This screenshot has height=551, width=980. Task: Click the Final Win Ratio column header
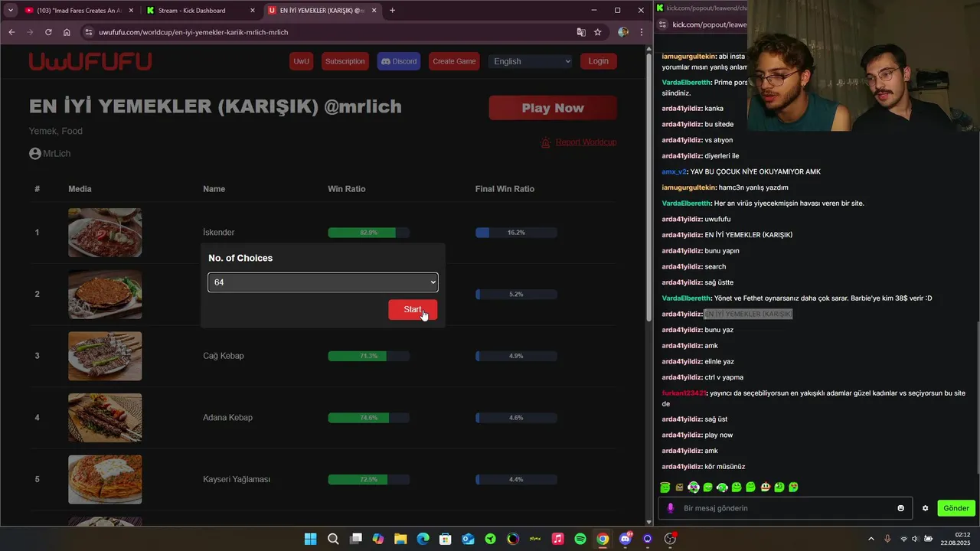pyautogui.click(x=505, y=189)
